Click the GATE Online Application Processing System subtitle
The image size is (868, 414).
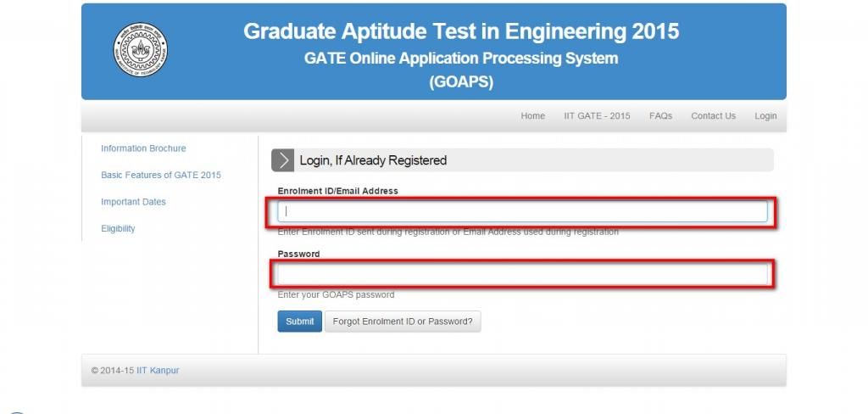coord(461,59)
